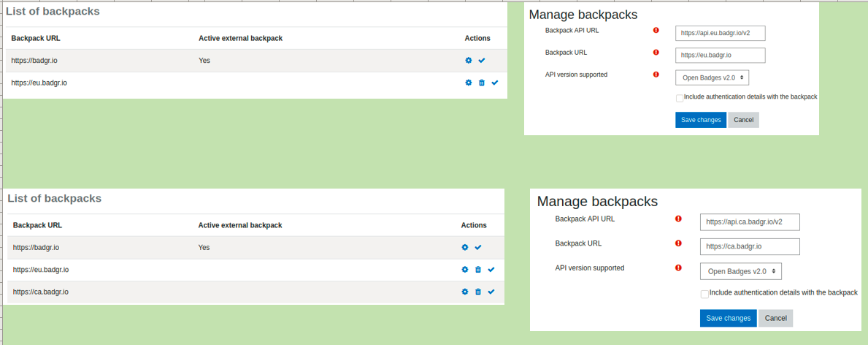Click required icon beside Backpack URL in ca.badgr form

point(678,243)
